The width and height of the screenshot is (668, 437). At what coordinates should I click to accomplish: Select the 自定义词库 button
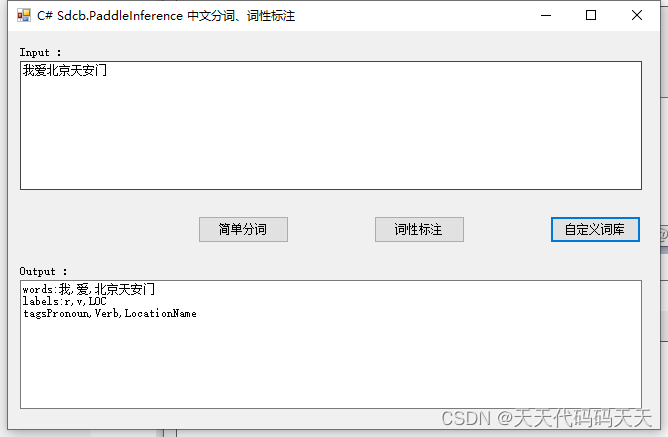click(x=595, y=230)
